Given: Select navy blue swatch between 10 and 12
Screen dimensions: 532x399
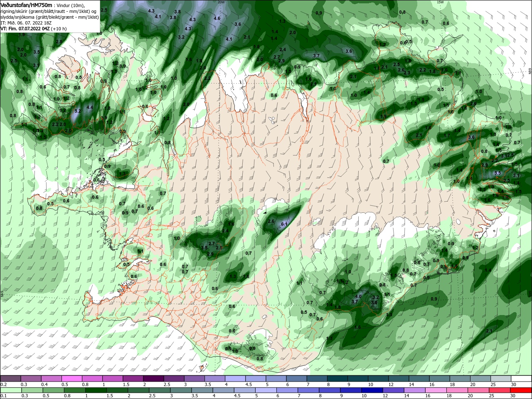Looking at the screenshot, I should click(x=372, y=390).
